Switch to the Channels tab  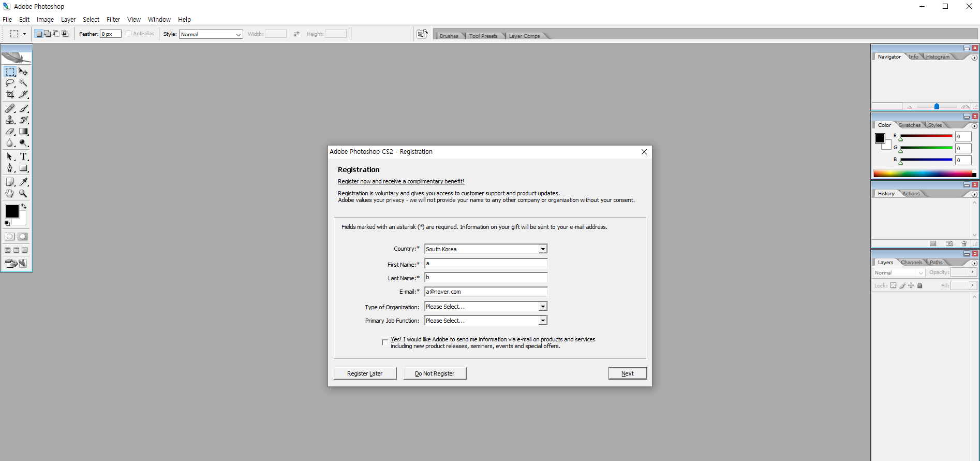(912, 263)
